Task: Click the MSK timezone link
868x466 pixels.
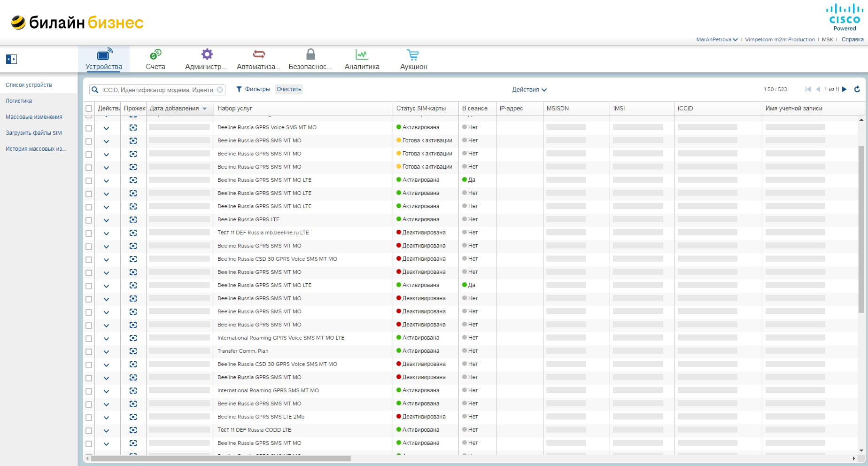Action: coord(828,39)
